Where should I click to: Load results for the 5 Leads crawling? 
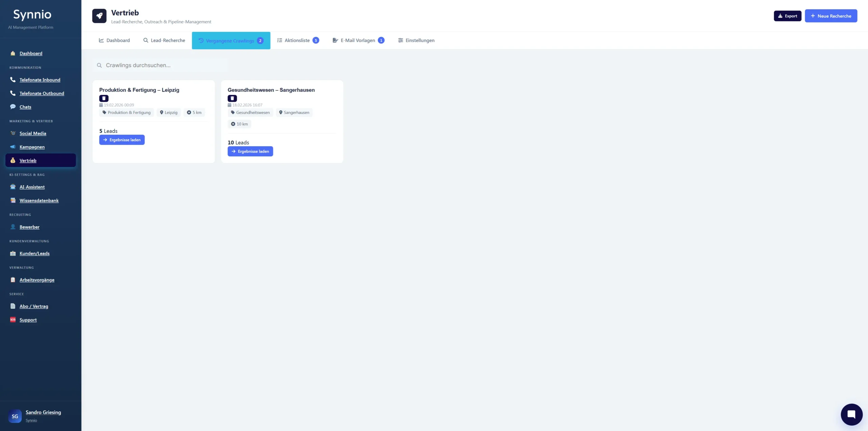[x=122, y=140]
